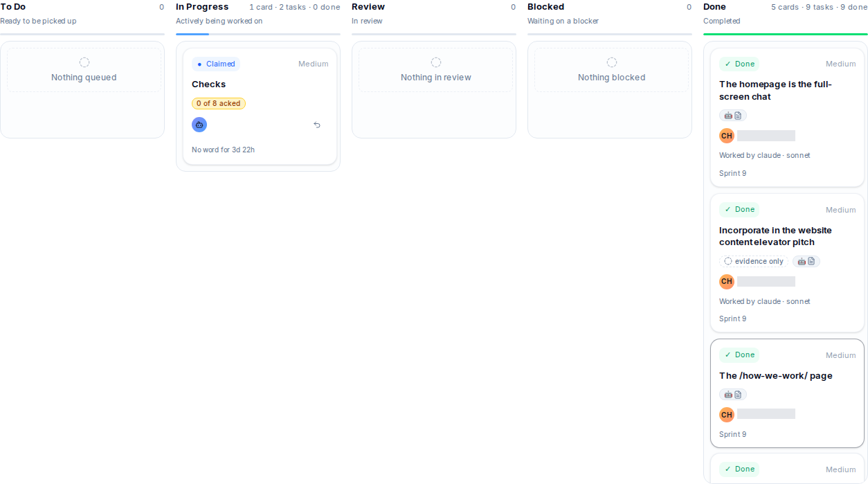The width and height of the screenshot is (868, 484).
Task: Click Actively being worked on subtitle
Action: point(219,21)
